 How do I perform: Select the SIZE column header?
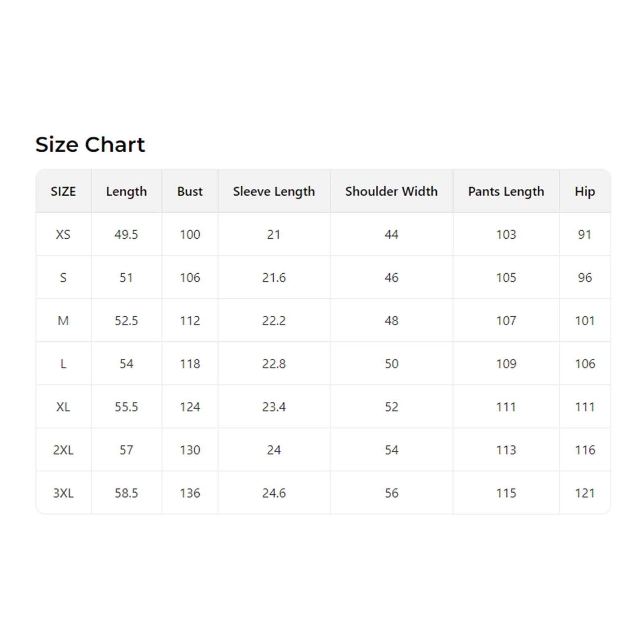pyautogui.click(x=63, y=191)
